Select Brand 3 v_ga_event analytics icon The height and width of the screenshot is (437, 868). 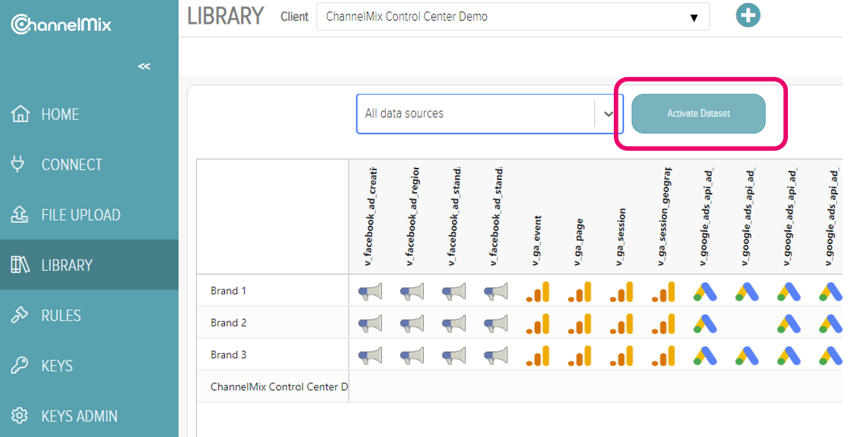(x=538, y=356)
